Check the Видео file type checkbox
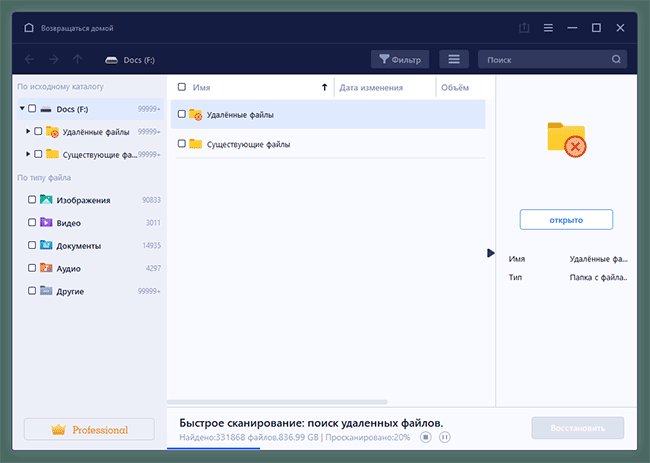The height and width of the screenshot is (463, 650). point(32,223)
